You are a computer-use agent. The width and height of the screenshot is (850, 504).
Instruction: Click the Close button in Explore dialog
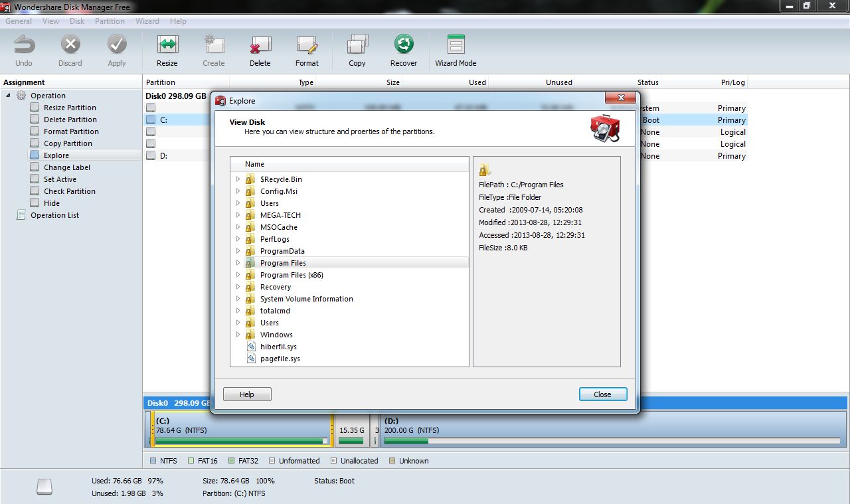click(602, 394)
